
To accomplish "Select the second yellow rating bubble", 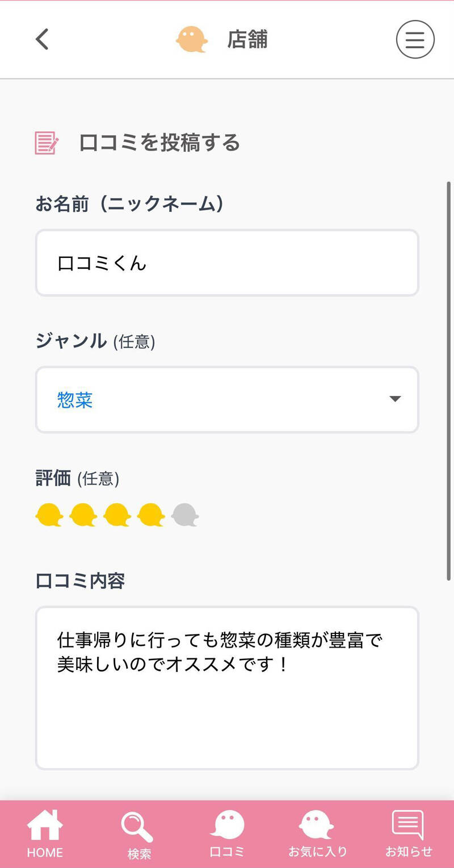I will point(83,515).
